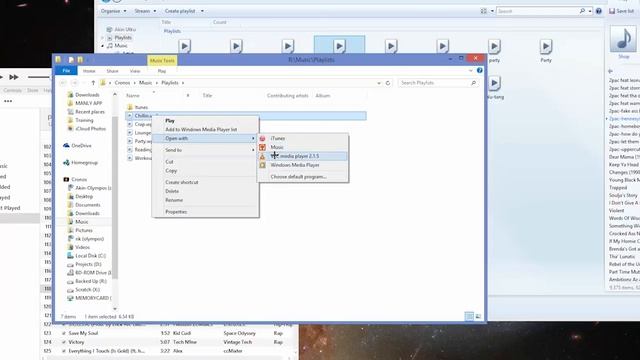Toggle checkbox for Save My Soul track
640x360 pixels.
pos(64,333)
